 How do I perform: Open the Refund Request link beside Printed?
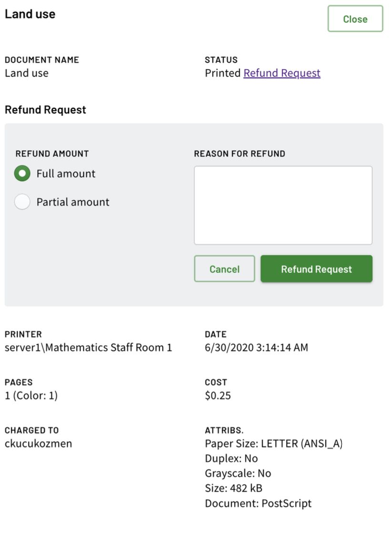point(282,73)
